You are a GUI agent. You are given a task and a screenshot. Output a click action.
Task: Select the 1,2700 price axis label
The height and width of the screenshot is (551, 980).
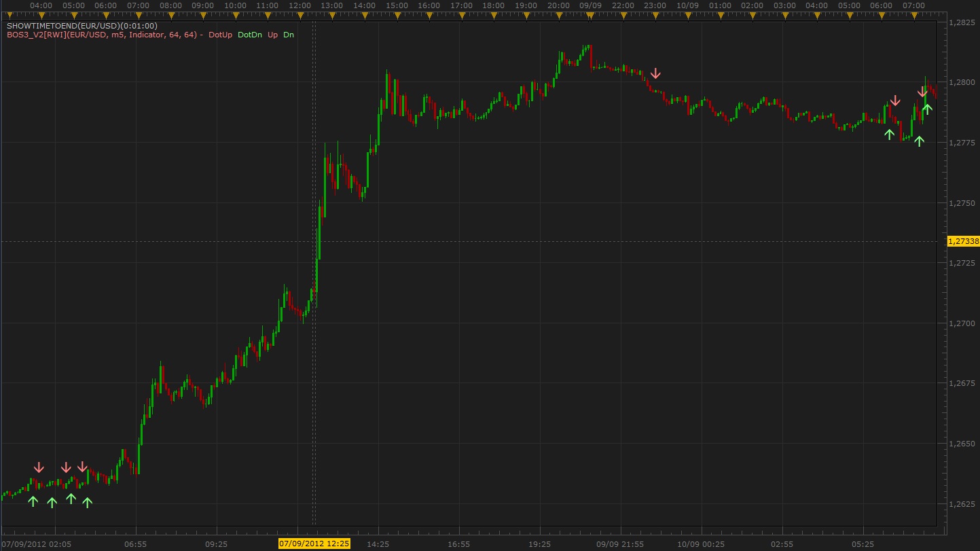961,323
